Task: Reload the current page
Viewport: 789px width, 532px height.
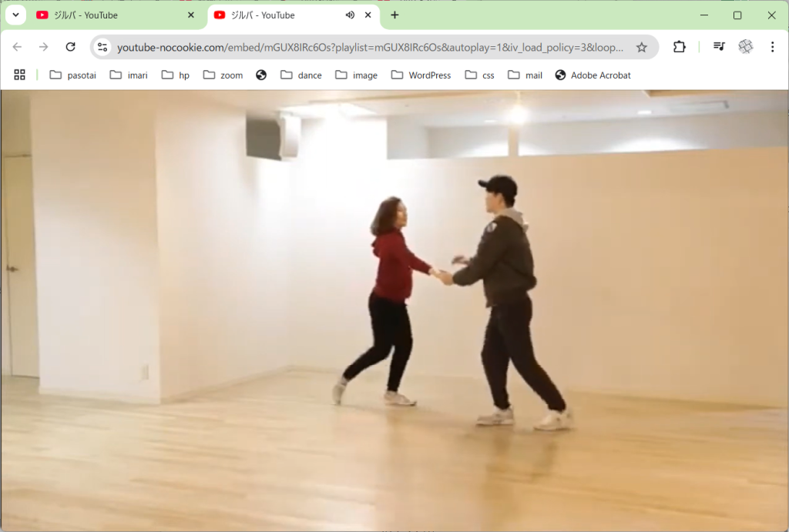Action: [70, 47]
